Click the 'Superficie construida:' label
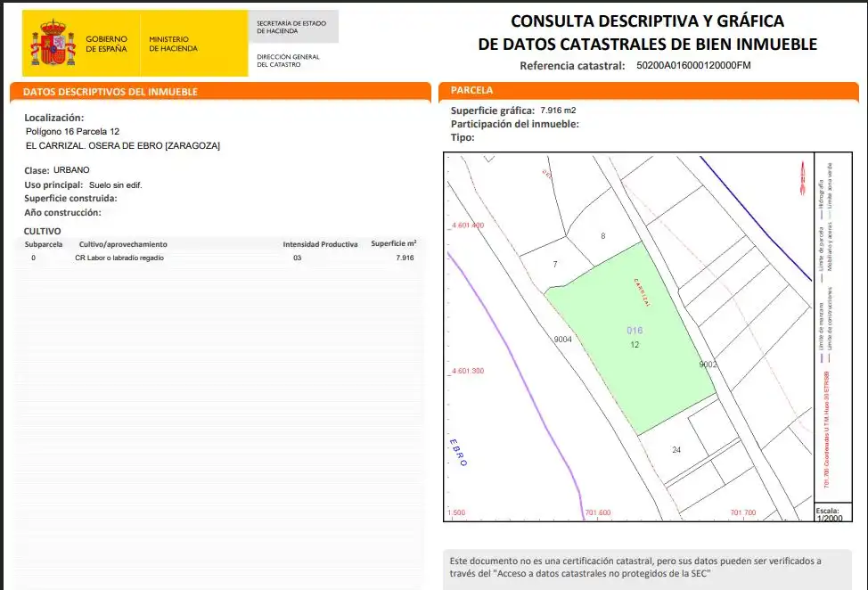The width and height of the screenshot is (868, 590). pos(71,198)
